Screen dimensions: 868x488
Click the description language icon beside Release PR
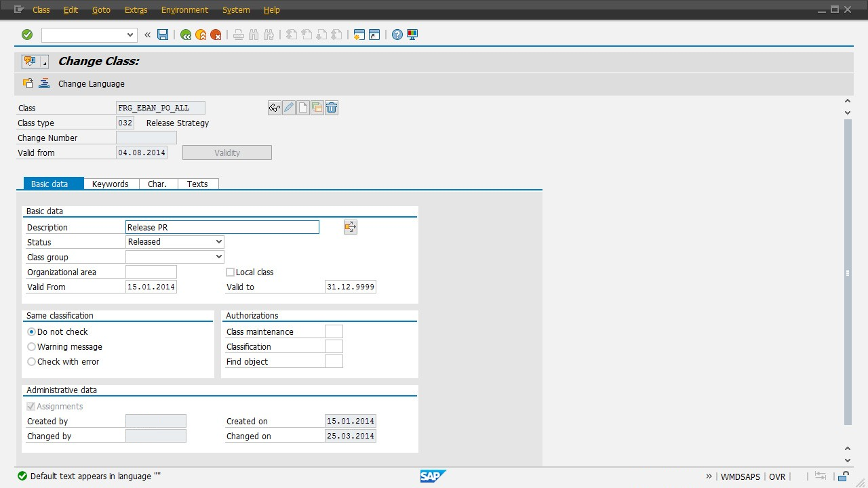[x=350, y=228]
